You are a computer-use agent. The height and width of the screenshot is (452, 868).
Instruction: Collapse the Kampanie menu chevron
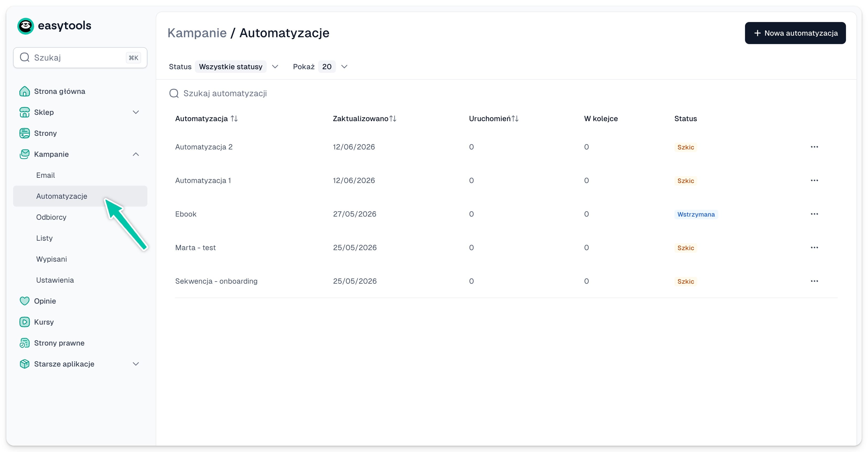click(x=136, y=154)
